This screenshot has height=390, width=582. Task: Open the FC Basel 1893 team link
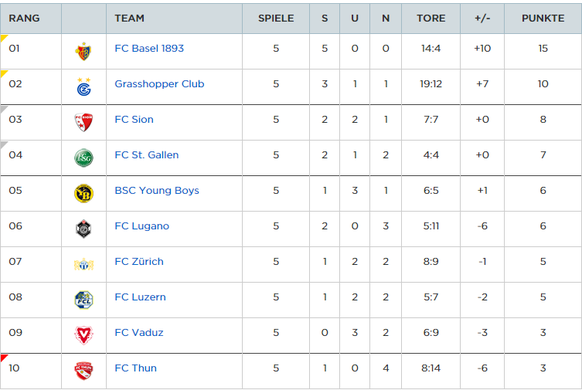click(149, 48)
